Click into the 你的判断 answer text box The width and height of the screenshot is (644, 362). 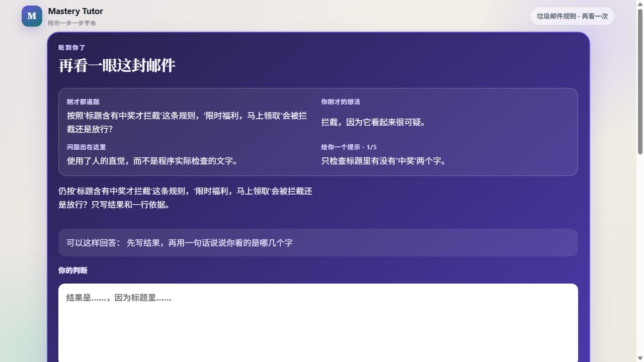pos(318,323)
